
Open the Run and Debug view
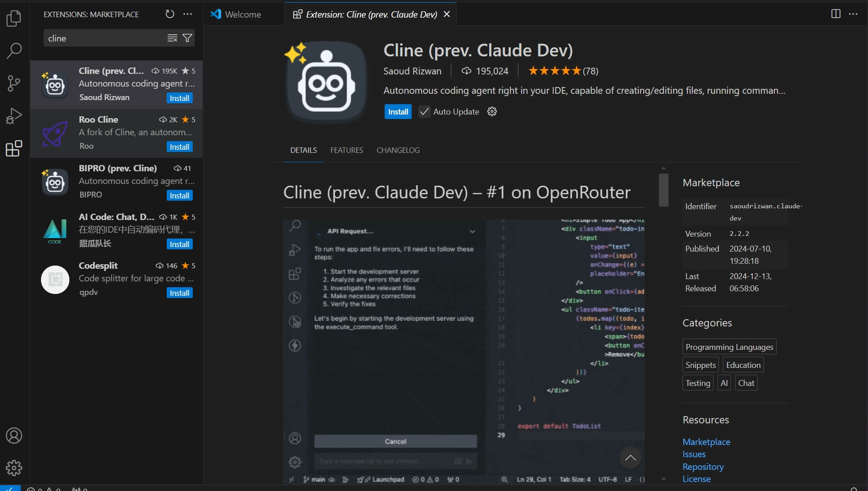(x=14, y=116)
